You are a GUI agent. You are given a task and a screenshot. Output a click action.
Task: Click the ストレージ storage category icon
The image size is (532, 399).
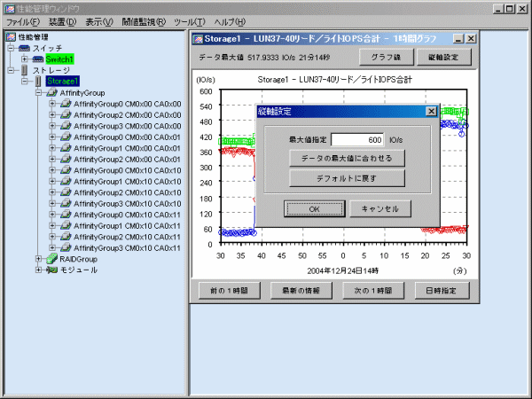[x=25, y=70]
